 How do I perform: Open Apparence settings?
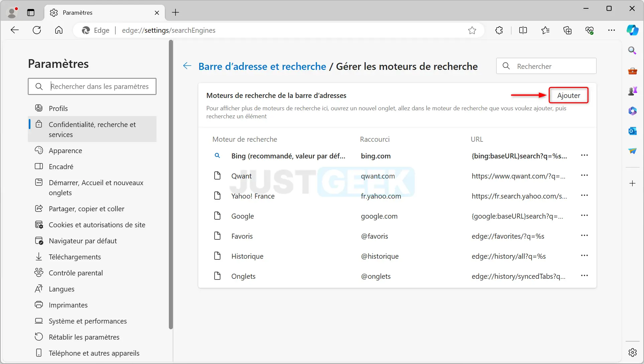click(x=92, y=151)
